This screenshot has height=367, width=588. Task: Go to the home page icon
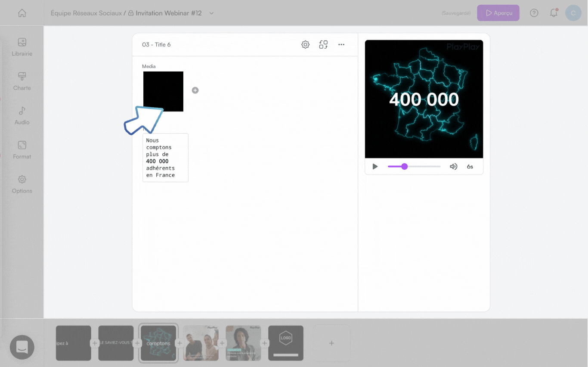pyautogui.click(x=22, y=13)
